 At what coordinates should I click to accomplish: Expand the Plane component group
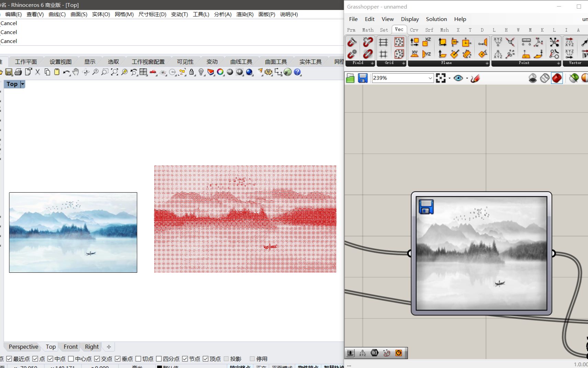point(487,63)
